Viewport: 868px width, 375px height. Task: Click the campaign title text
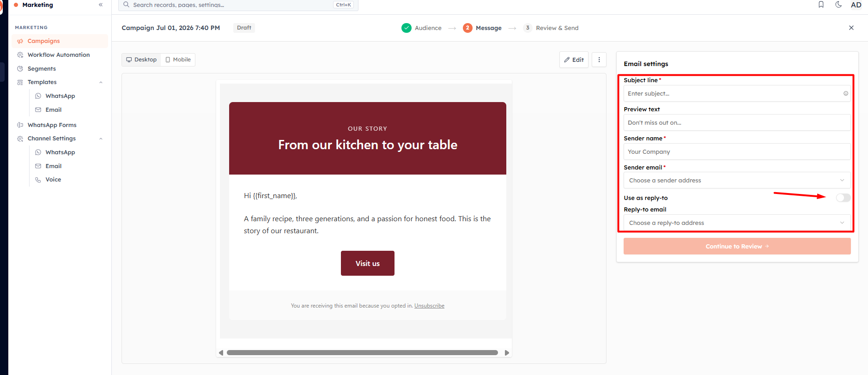(x=171, y=28)
